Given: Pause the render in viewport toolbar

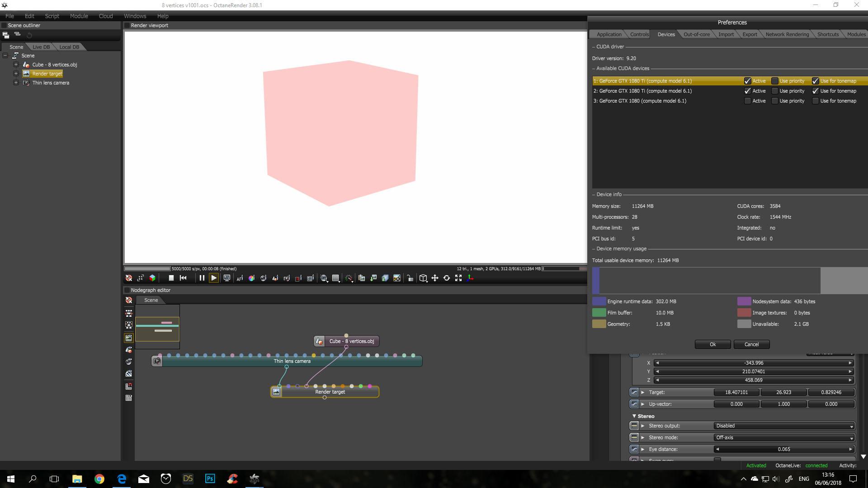Looking at the screenshot, I should coord(202,278).
